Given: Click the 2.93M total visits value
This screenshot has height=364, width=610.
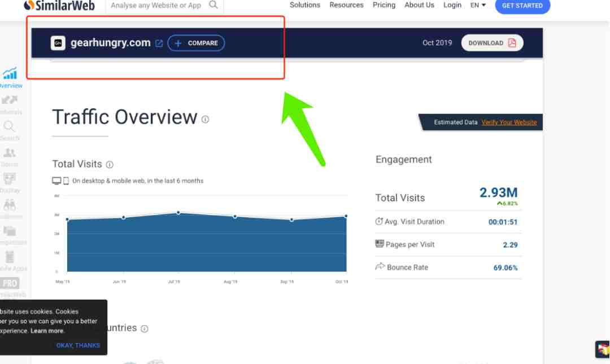Looking at the screenshot, I should tap(498, 192).
